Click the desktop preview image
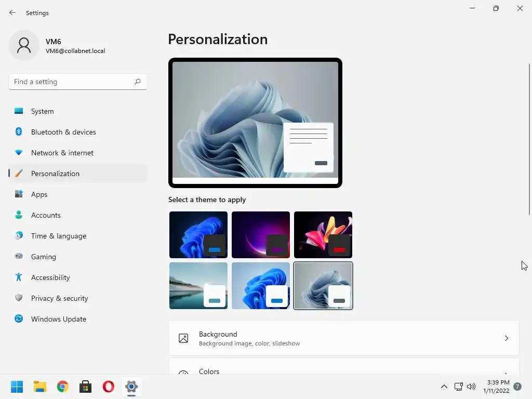532x399 pixels. click(255, 123)
